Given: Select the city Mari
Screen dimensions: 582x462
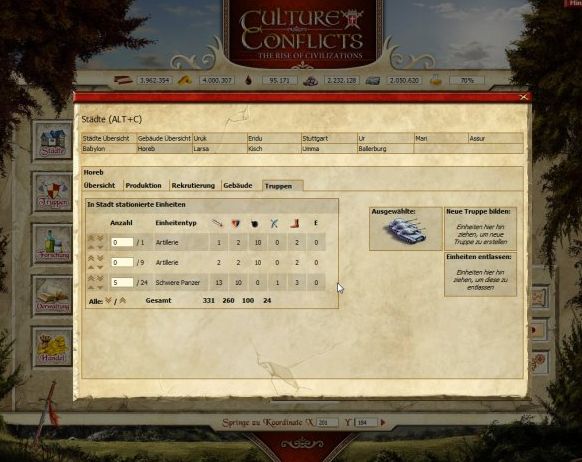Looking at the screenshot, I should pyautogui.click(x=441, y=138).
